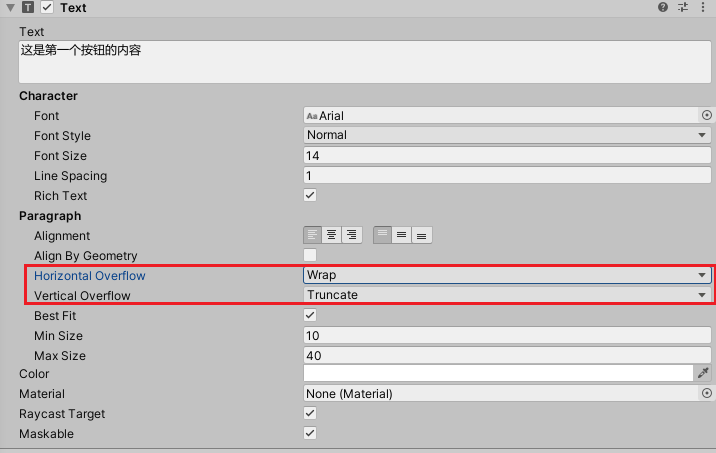Open the Horizontal Overflow dropdown showing Wrap

[x=507, y=275]
